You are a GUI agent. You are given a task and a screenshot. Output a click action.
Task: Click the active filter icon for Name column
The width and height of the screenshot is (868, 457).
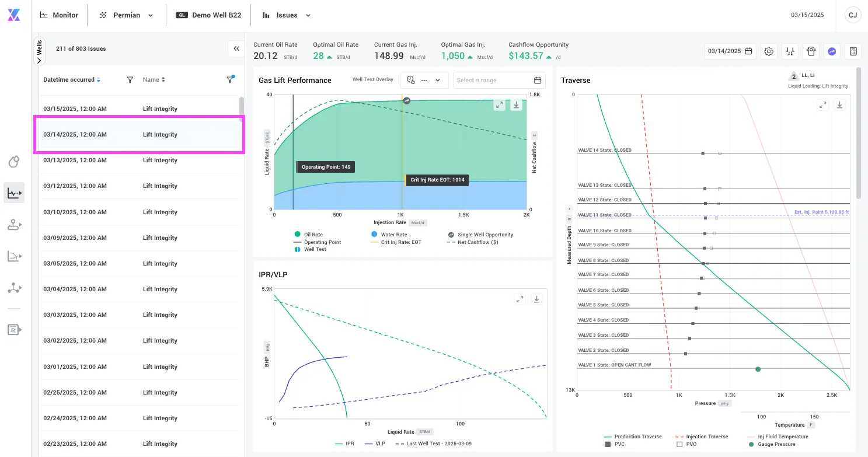point(231,79)
